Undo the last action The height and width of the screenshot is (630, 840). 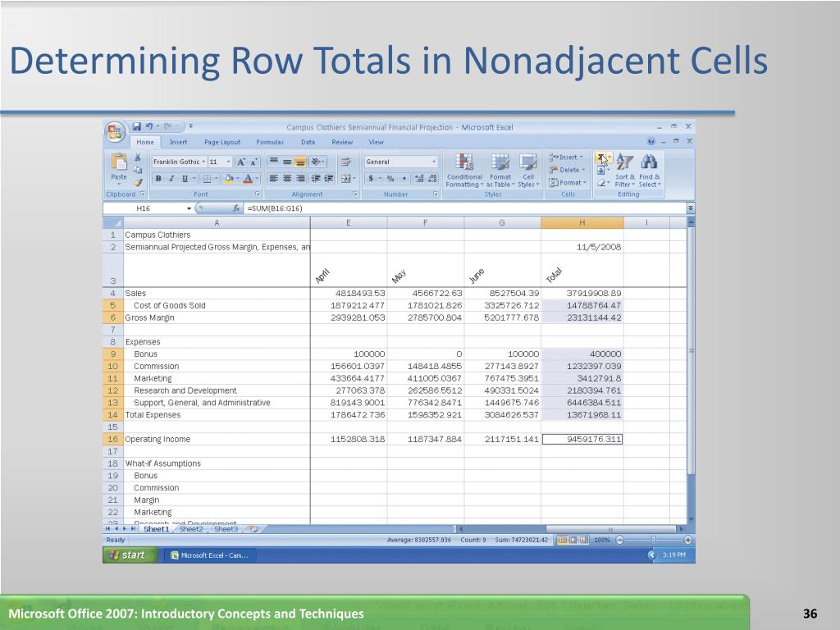(149, 126)
